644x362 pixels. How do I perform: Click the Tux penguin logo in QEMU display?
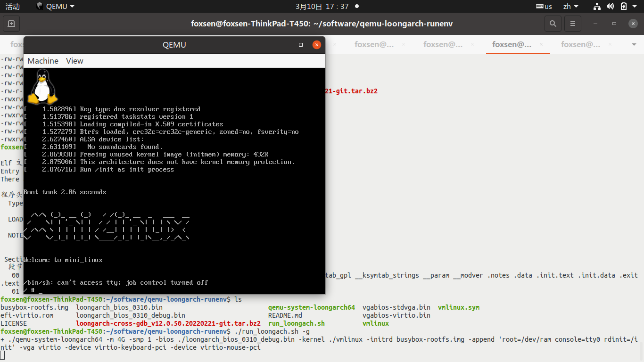pos(42,87)
